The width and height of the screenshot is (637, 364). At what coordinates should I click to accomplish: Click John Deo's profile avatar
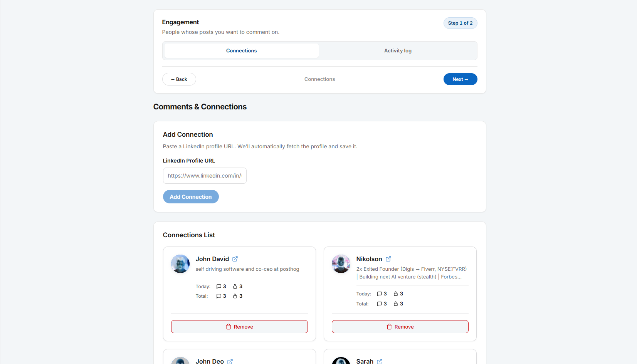tap(180, 361)
